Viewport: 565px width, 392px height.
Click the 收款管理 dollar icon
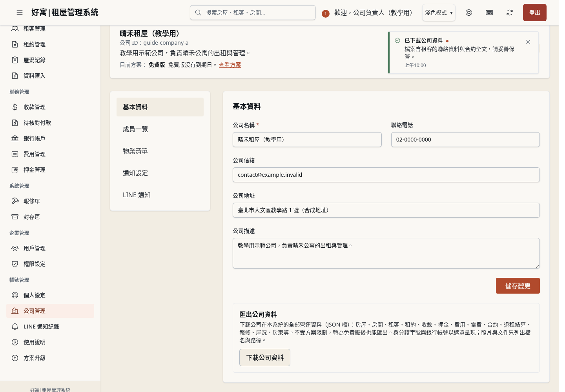(15, 107)
